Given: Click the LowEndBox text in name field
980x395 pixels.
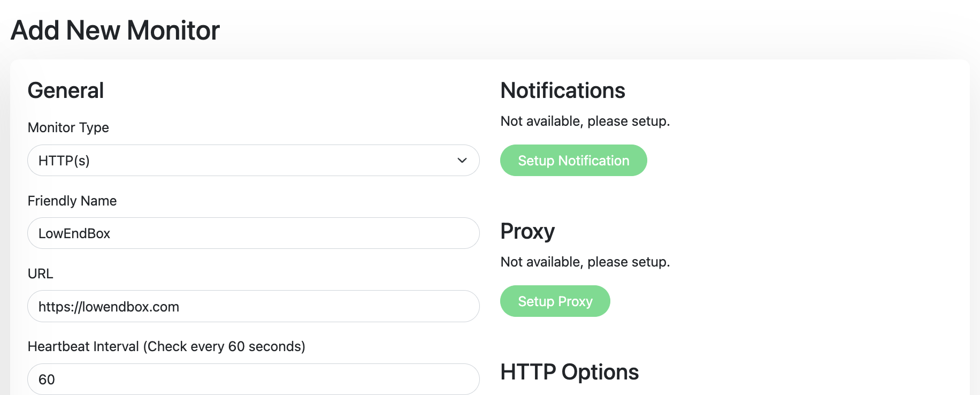Looking at the screenshot, I should (x=74, y=233).
